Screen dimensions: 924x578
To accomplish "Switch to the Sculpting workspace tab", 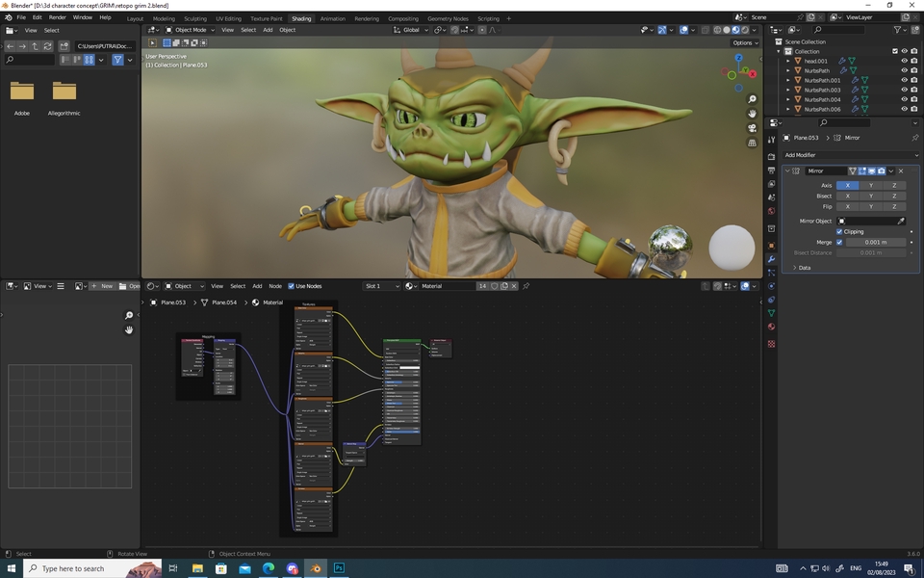I will (195, 18).
